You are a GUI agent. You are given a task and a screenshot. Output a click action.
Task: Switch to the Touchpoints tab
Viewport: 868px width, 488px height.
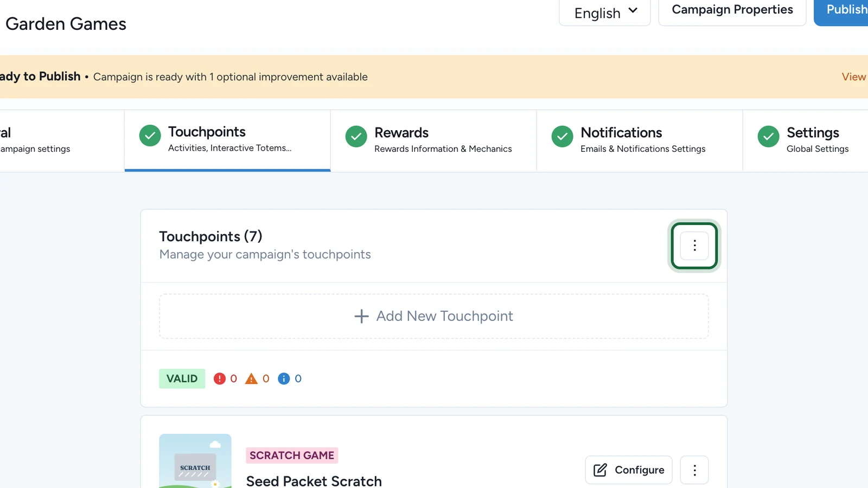227,140
